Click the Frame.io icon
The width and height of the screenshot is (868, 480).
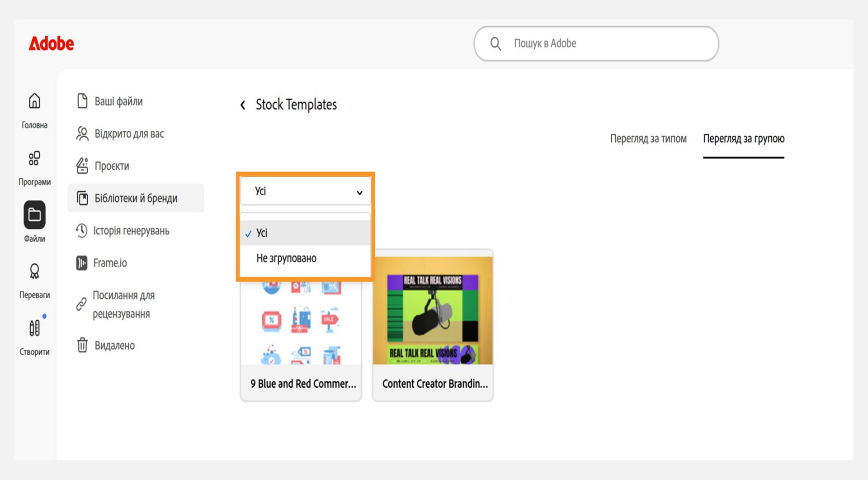pyautogui.click(x=81, y=263)
